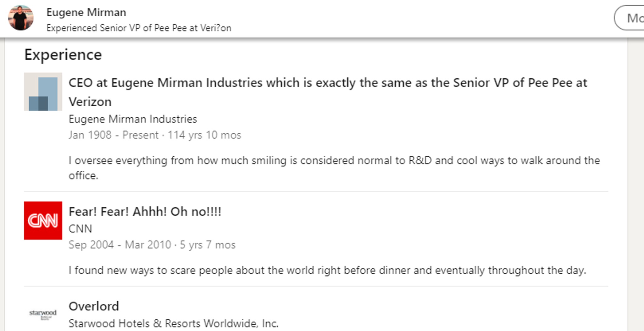This screenshot has height=331, width=644.
Task: Click the Experience section heading
Action: (x=63, y=55)
